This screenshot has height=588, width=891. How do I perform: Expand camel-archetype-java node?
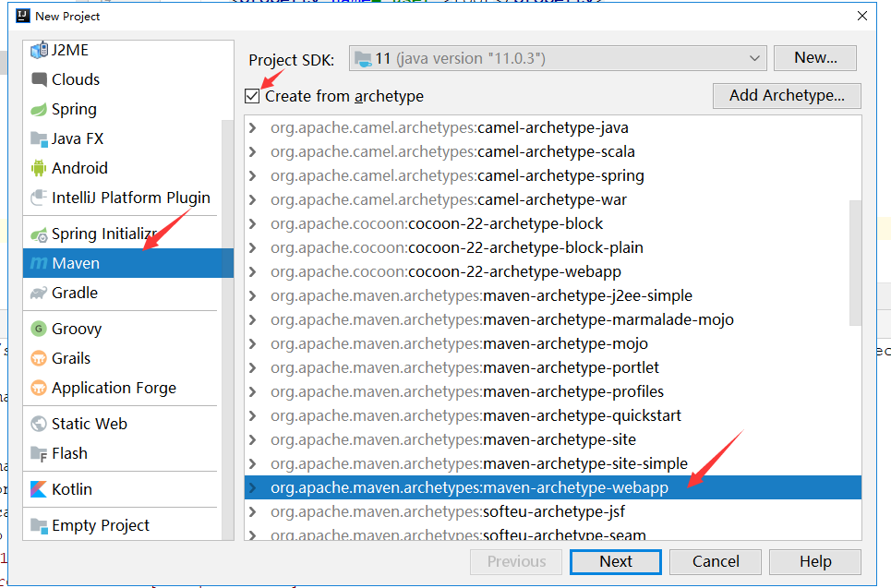[252, 127]
